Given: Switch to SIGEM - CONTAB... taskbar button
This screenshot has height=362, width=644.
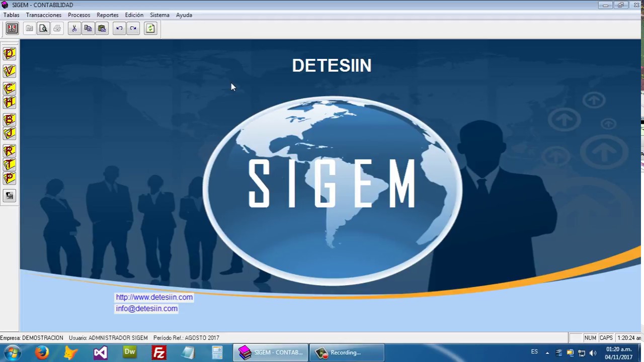Looking at the screenshot, I should pyautogui.click(x=271, y=352).
